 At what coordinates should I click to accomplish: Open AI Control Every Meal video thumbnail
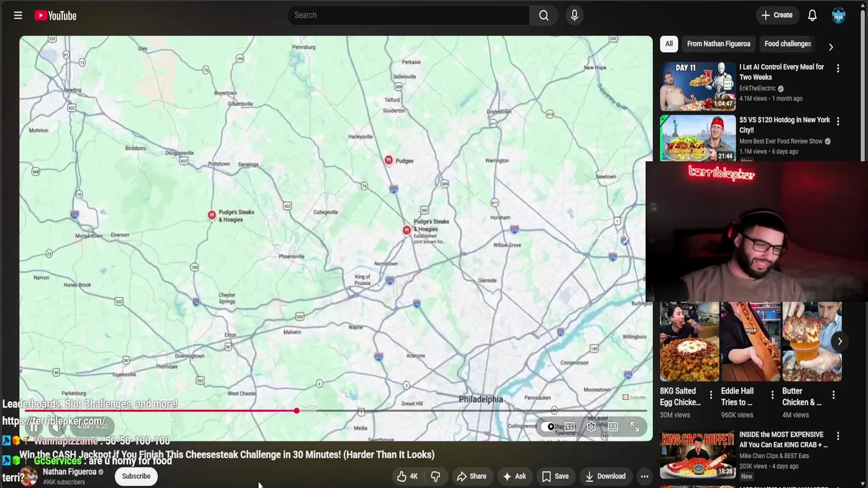[x=698, y=86]
